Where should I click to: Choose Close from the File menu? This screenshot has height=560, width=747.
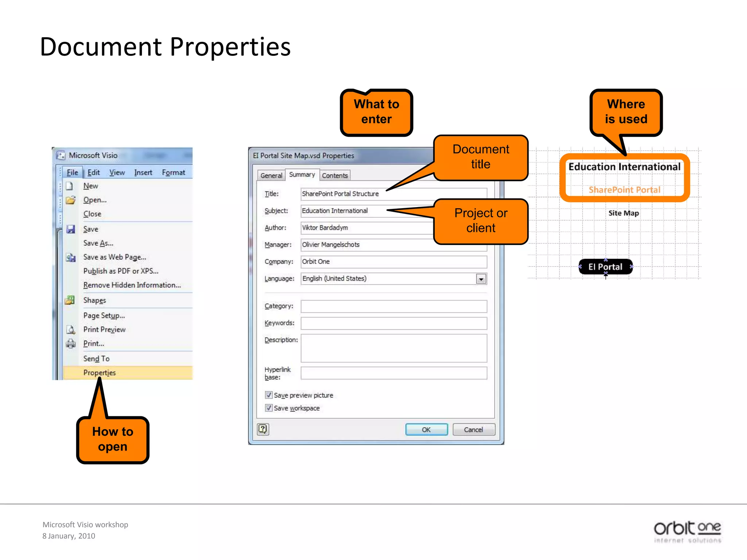point(128,214)
